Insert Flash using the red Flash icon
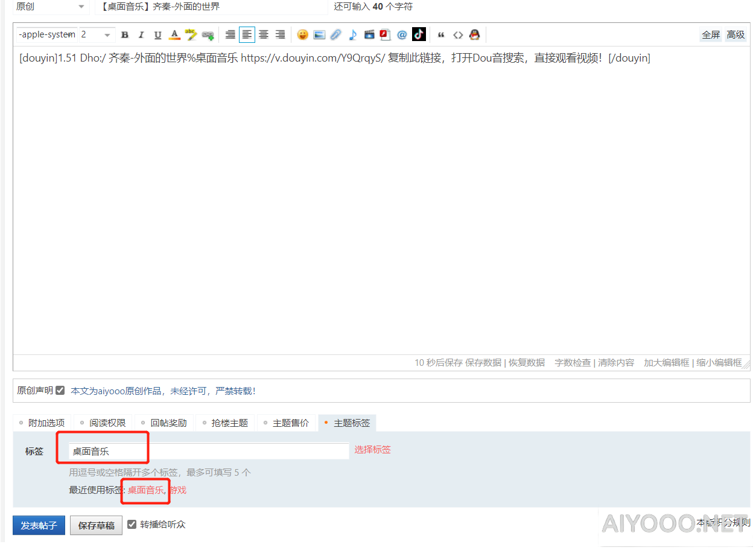 click(x=385, y=35)
